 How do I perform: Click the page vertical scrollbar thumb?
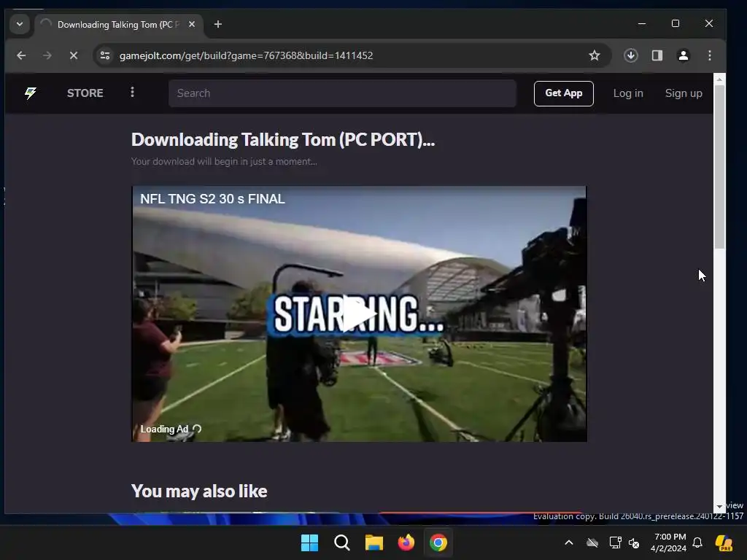[719, 167]
